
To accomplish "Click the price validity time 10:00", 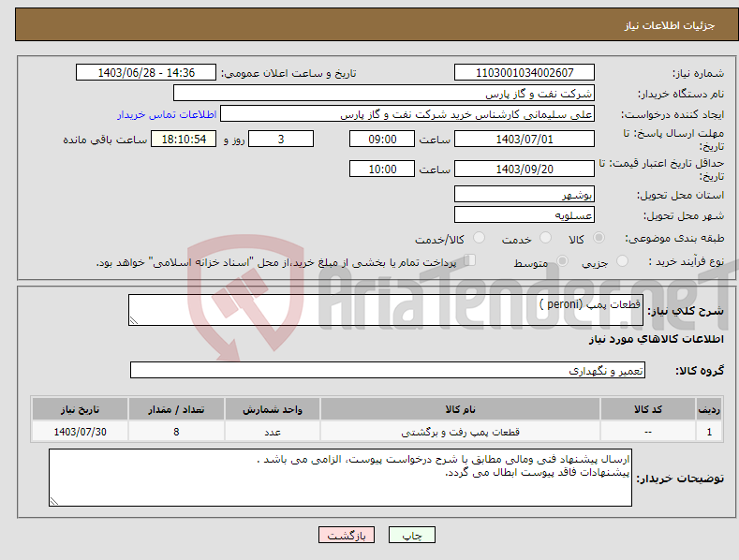I will pos(382,169).
